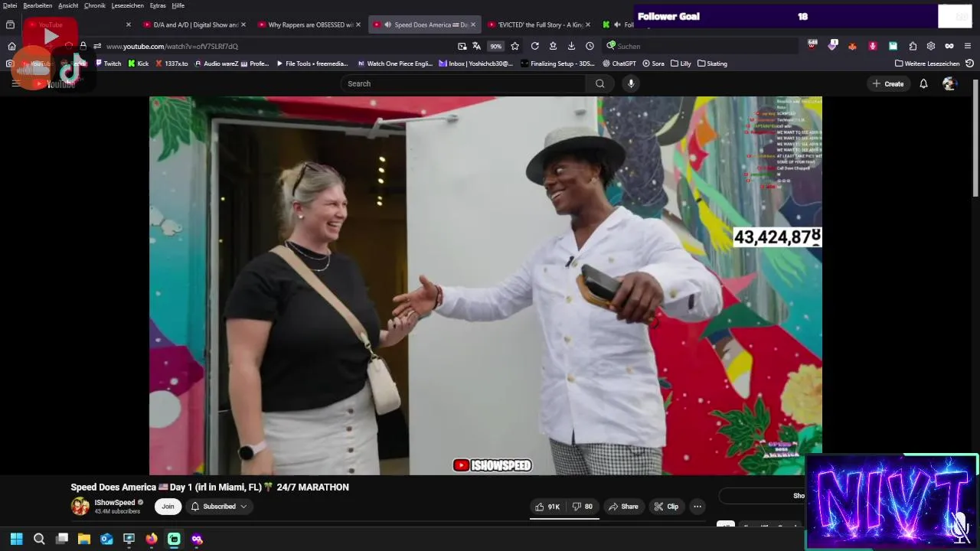The width and height of the screenshot is (980, 551).
Task: Open the Watch One Piece bookmark
Action: tap(394, 64)
